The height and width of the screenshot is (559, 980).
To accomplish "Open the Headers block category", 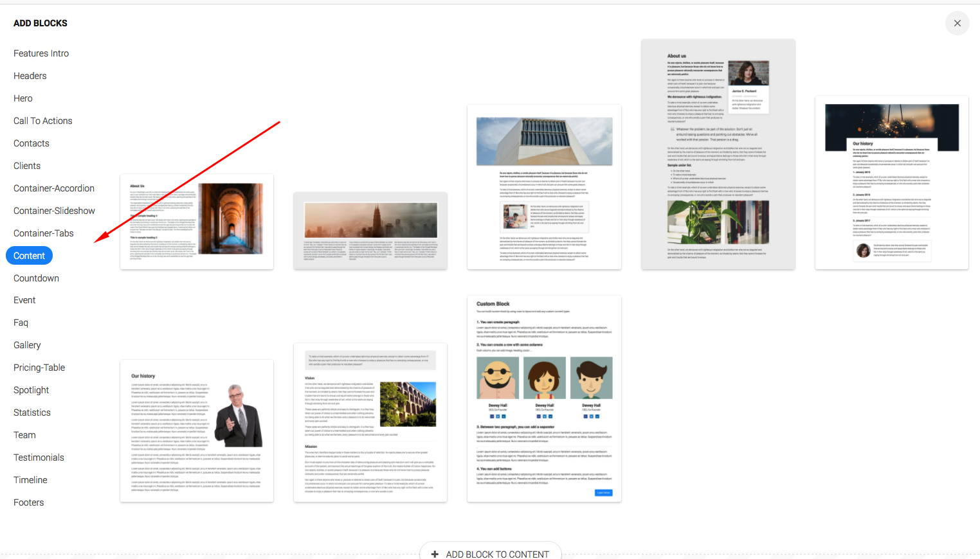I will pyautogui.click(x=30, y=75).
